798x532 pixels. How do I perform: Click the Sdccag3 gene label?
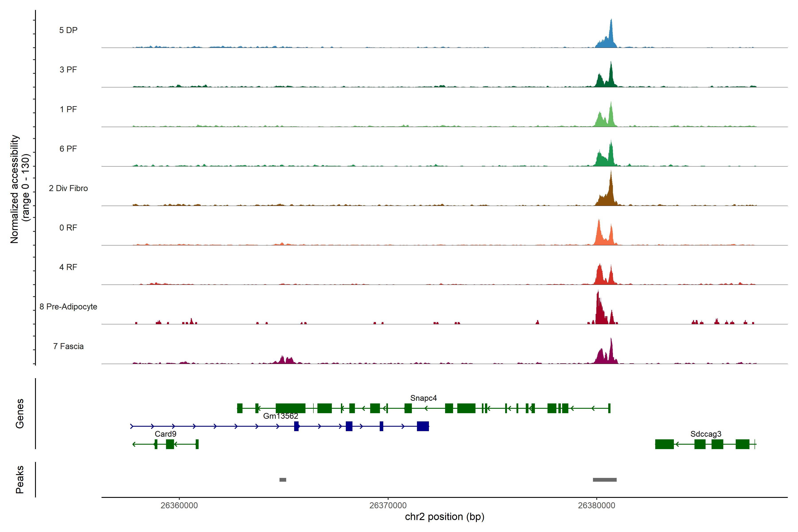tap(706, 434)
